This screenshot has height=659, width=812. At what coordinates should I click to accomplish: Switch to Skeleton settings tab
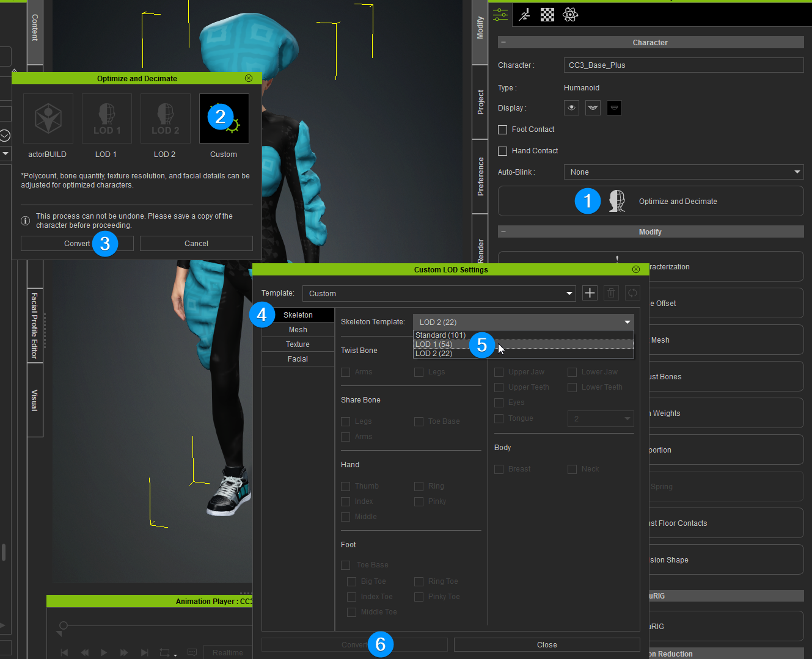(298, 315)
